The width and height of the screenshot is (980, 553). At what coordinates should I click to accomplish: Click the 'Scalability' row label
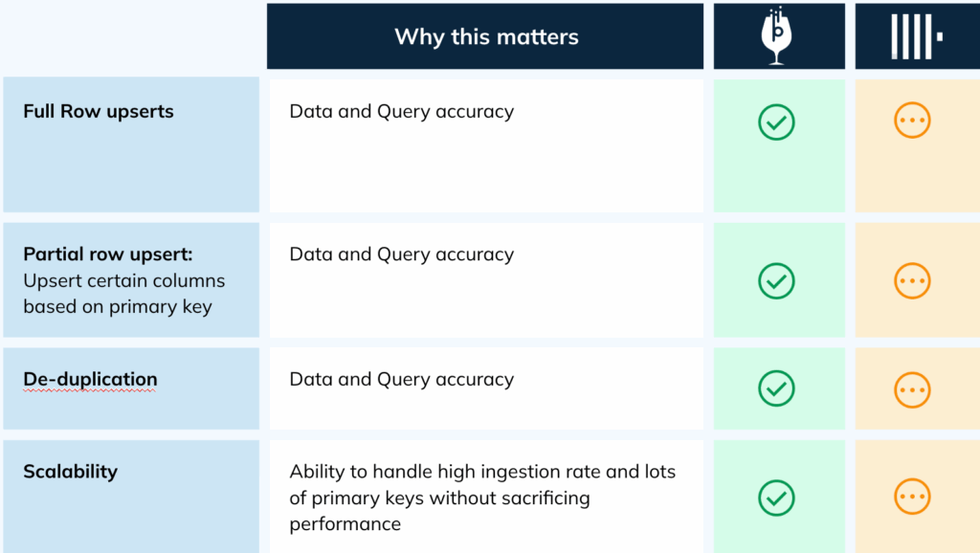(70, 472)
